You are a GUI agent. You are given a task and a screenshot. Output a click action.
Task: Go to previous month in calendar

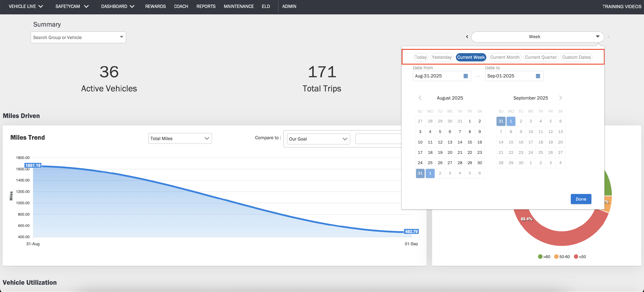[420, 98]
